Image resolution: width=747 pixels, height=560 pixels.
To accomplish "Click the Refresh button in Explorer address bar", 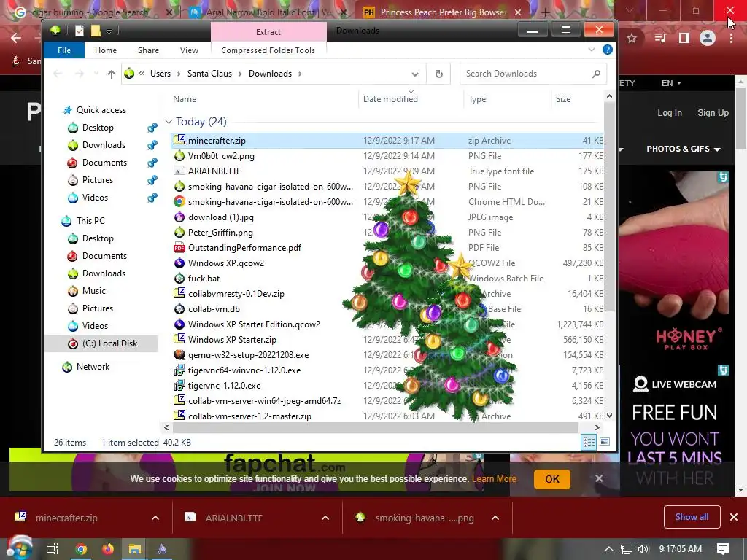I will click(x=438, y=74).
